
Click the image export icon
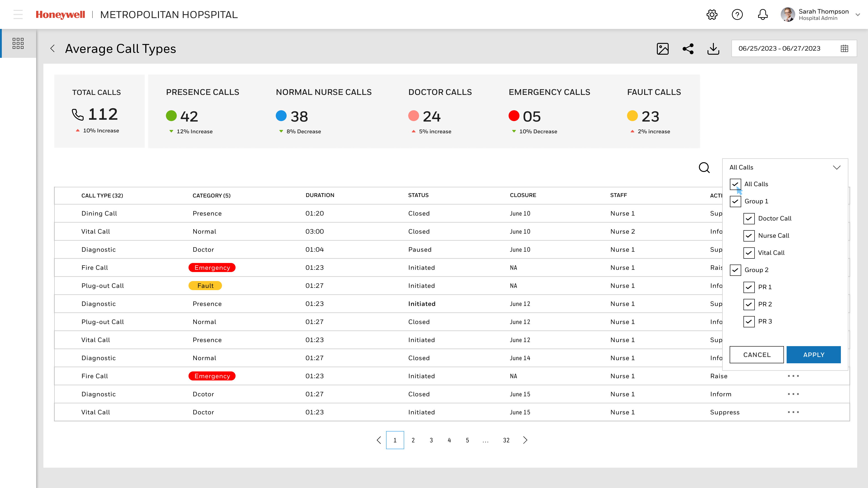663,49
